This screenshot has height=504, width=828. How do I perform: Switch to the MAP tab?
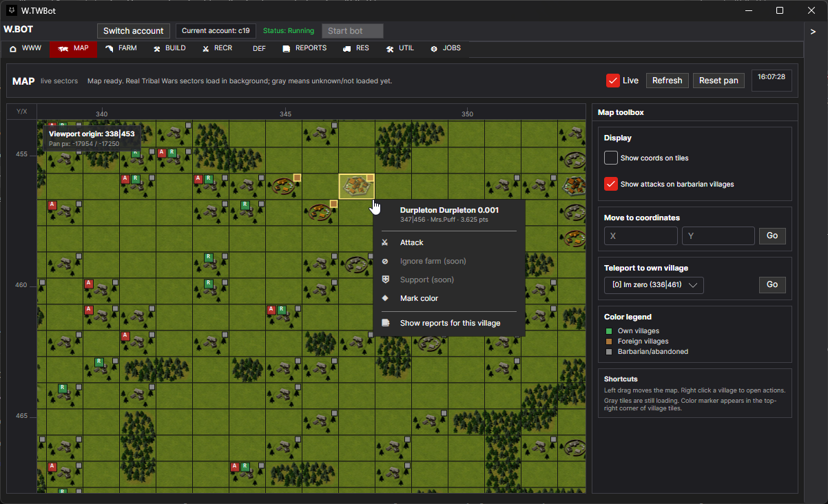[x=73, y=49]
